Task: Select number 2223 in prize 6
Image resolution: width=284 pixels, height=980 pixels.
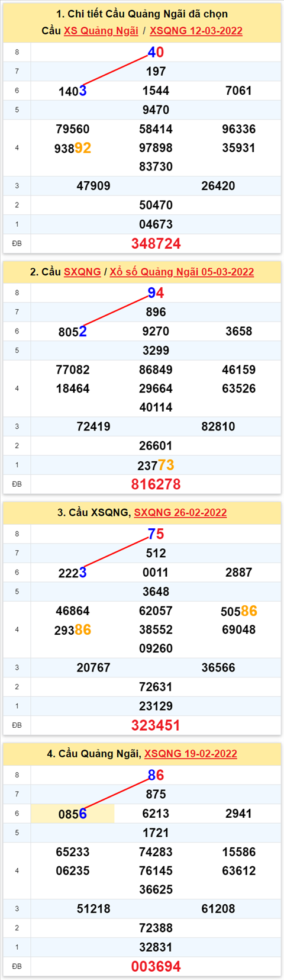Action: click(x=73, y=573)
